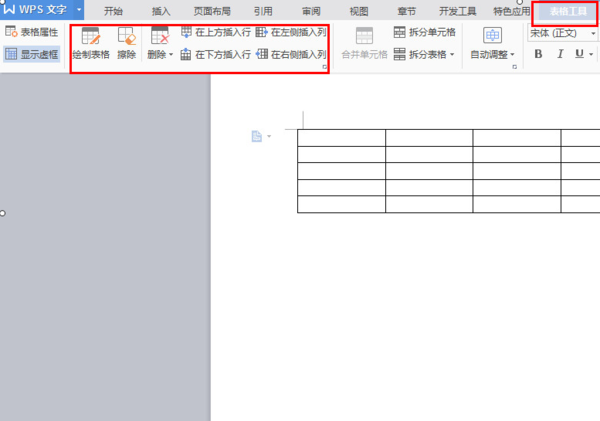This screenshot has width=600, height=421.
Task: Switch to the 插入 tab
Action: [x=161, y=11]
